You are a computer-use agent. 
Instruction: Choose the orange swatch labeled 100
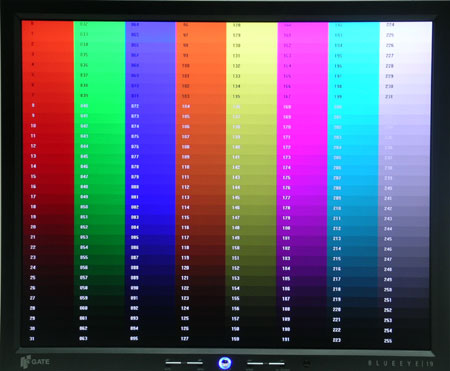201,66
